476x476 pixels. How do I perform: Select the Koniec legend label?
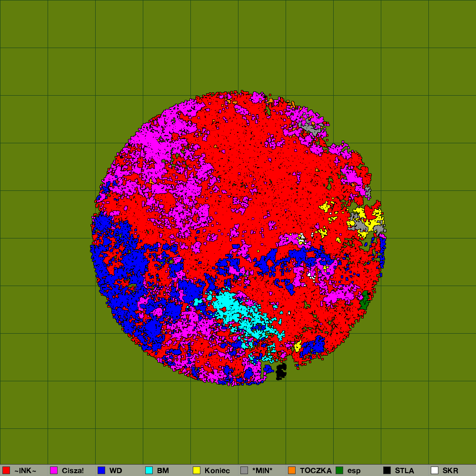tap(218, 471)
